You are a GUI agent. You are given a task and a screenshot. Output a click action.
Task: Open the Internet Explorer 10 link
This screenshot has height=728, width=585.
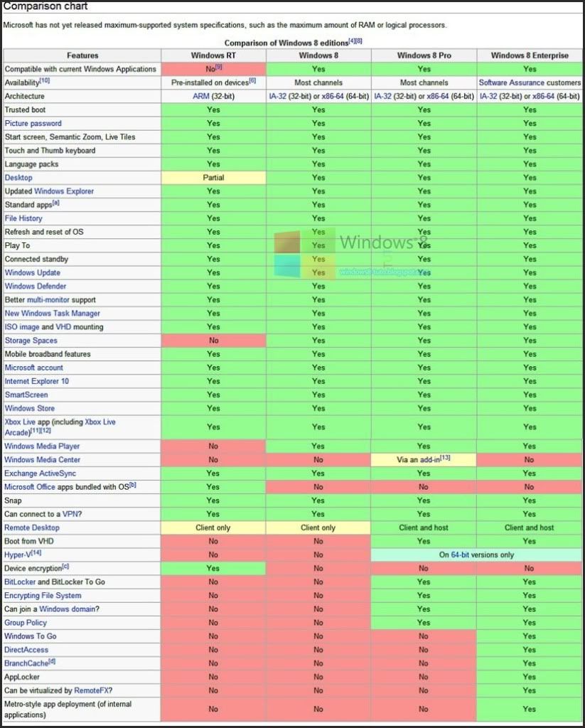tap(36, 382)
